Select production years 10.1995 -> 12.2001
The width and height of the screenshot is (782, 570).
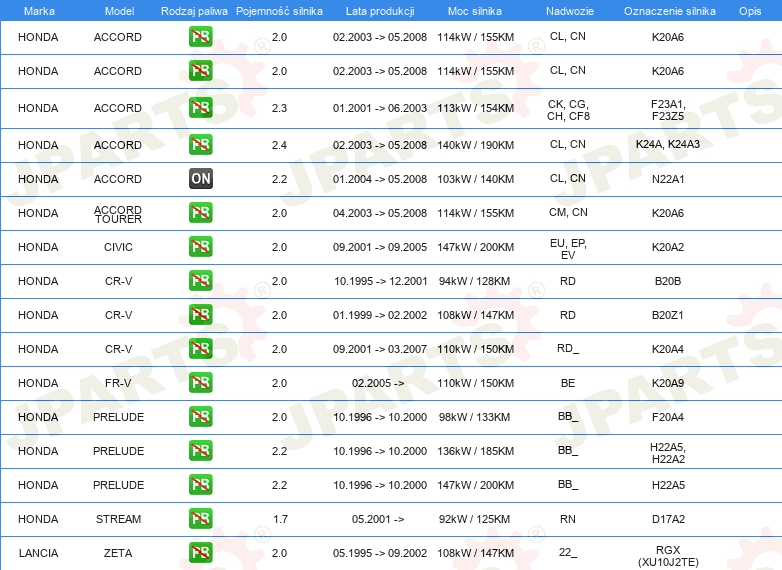click(x=381, y=281)
